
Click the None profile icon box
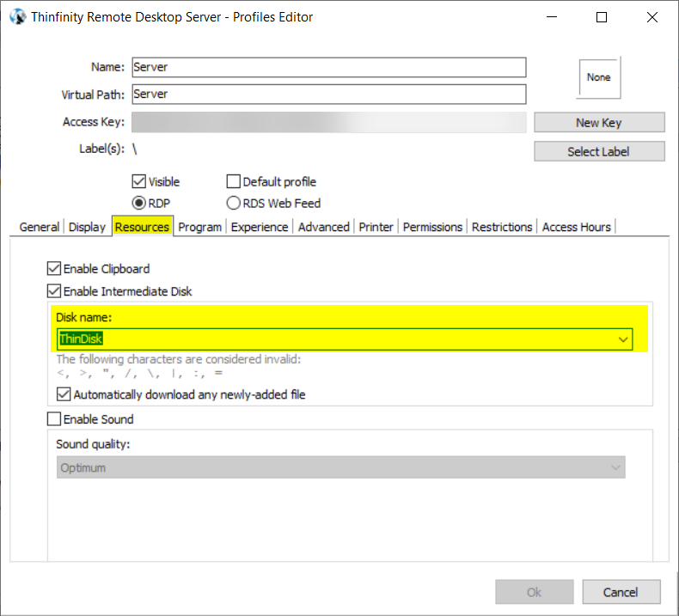(599, 78)
